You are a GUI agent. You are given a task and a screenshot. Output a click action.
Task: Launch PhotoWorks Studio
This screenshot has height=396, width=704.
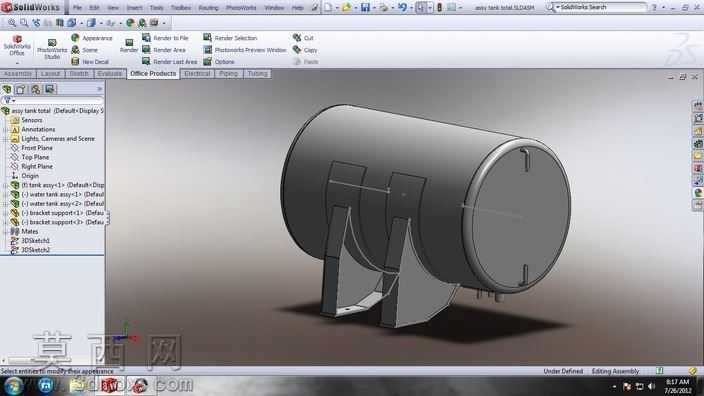[52, 49]
